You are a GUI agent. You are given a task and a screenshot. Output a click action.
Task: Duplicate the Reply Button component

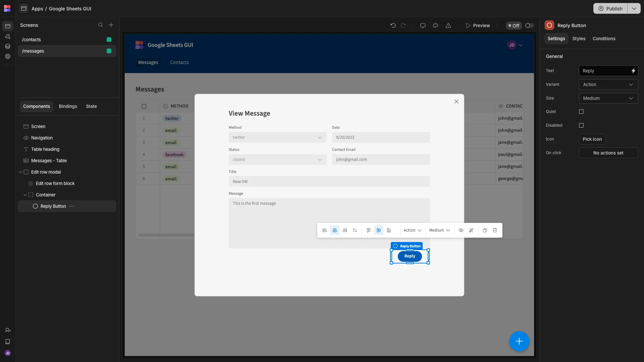(485, 230)
